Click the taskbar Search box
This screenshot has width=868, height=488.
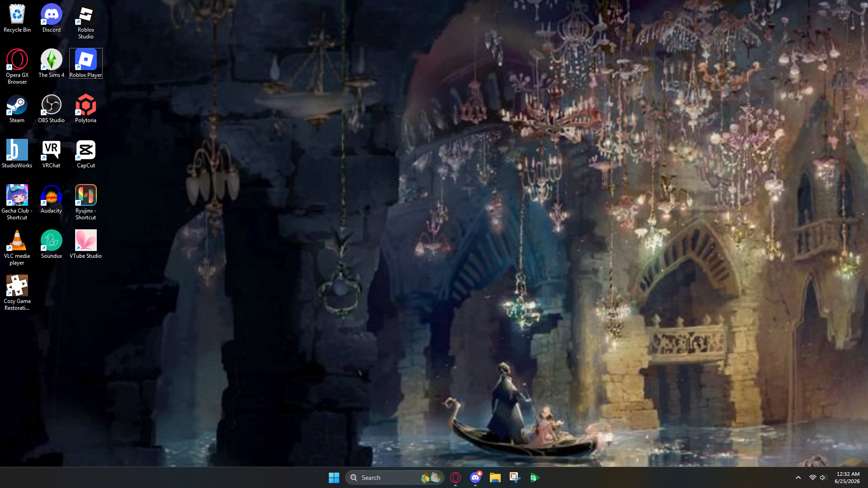pyautogui.click(x=394, y=478)
